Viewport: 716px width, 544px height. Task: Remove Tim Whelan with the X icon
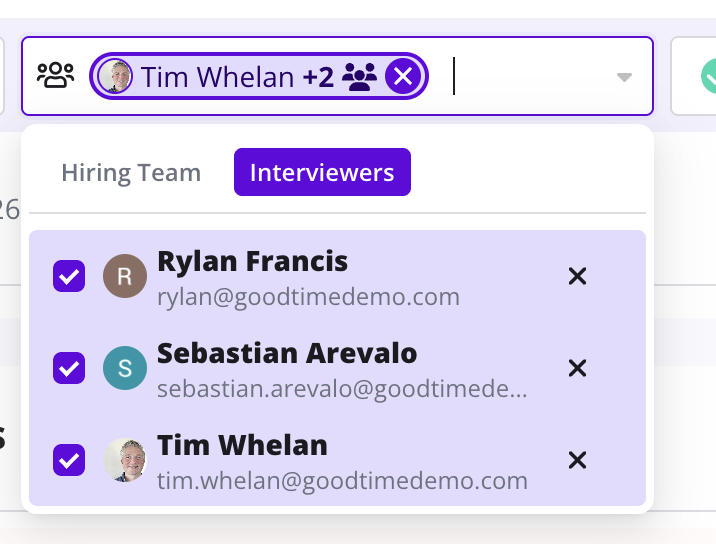click(577, 460)
